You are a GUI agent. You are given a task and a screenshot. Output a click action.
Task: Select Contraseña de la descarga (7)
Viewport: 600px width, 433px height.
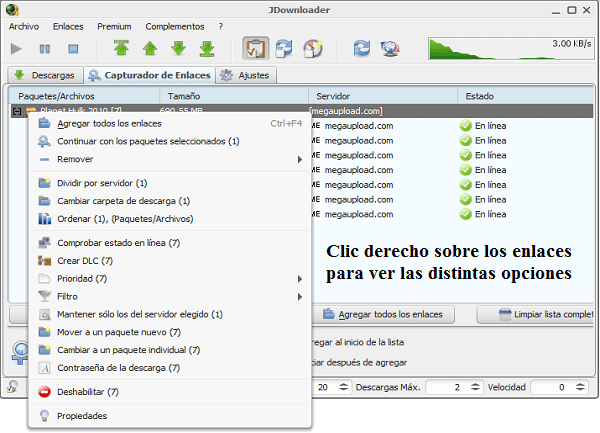170,368
